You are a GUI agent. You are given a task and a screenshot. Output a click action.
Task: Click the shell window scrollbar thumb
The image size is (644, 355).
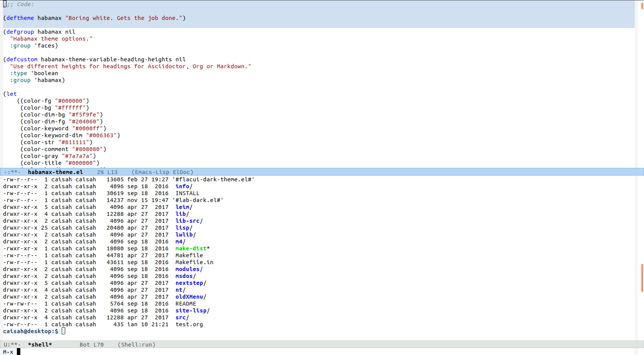pos(642,278)
